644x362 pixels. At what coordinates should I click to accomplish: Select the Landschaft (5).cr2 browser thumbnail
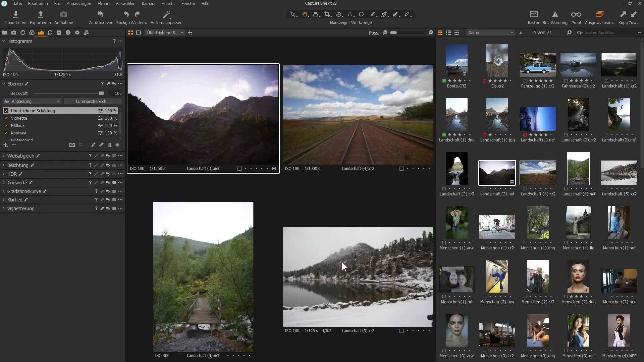pyautogui.click(x=619, y=173)
